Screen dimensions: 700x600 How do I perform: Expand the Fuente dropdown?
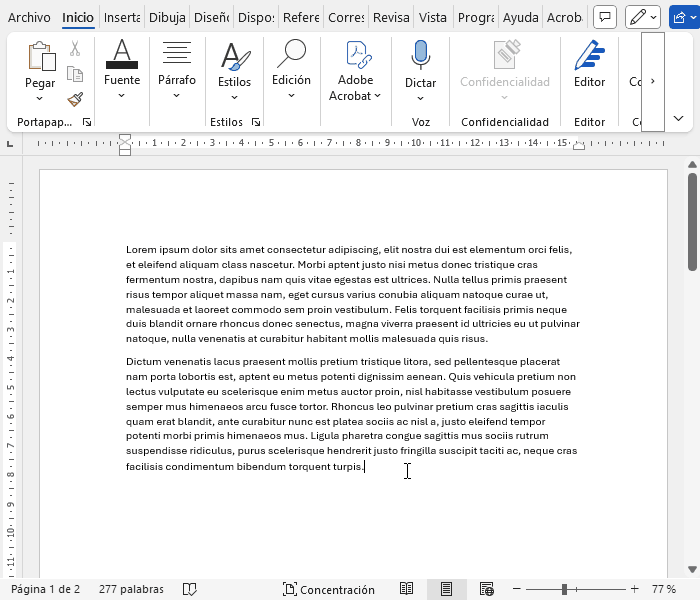pos(122,96)
